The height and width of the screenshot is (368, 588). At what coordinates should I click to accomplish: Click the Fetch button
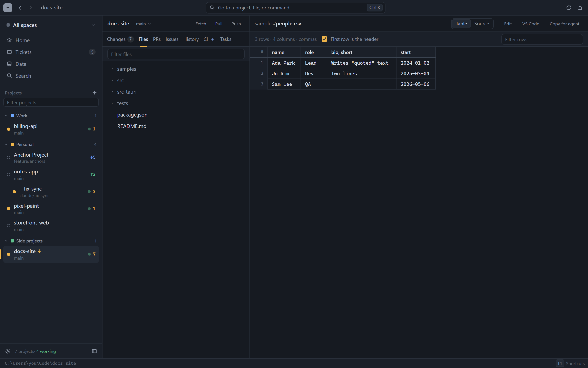pos(201,24)
